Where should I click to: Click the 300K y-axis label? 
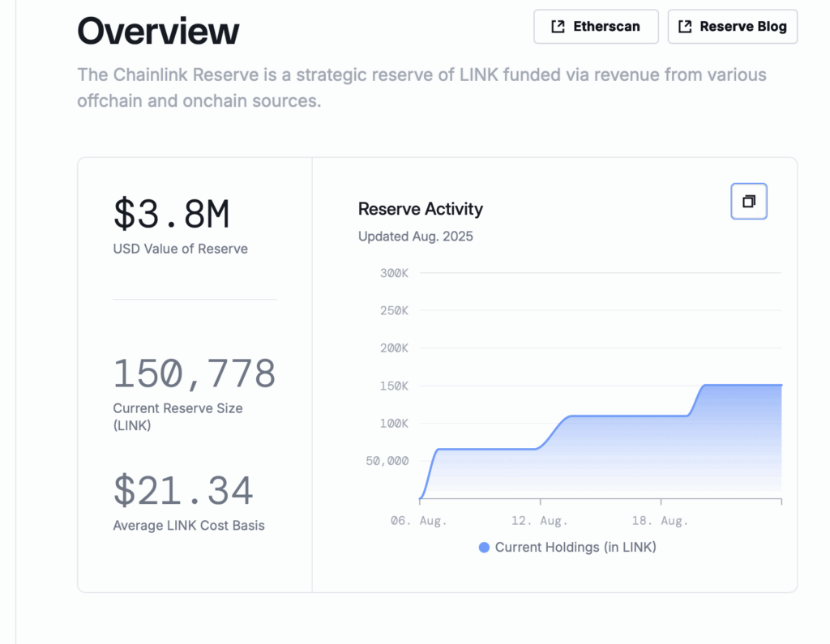pyautogui.click(x=395, y=273)
